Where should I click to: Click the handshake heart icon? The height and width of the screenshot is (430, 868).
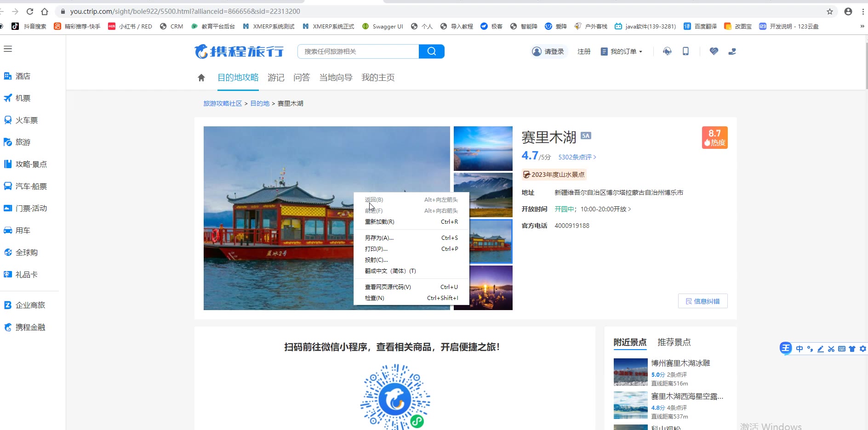tap(714, 51)
